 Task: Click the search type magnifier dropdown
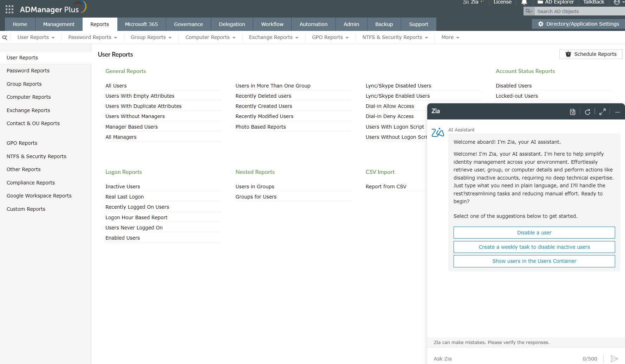tap(529, 11)
